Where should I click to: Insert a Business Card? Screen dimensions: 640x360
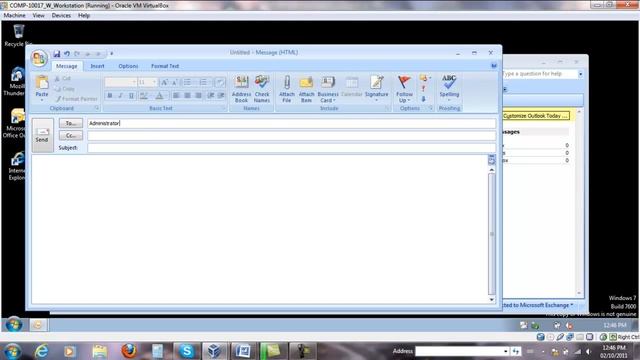328,89
